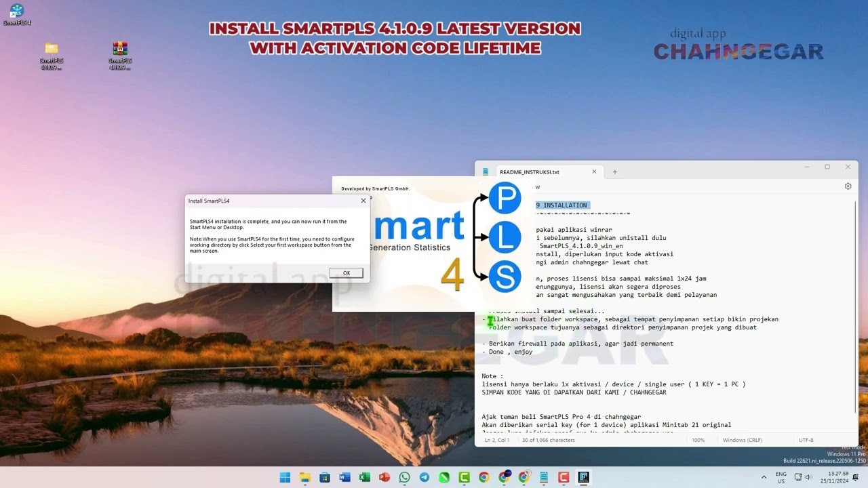Switch to Notepad taskbar icon
Image resolution: width=868 pixels, height=488 pixels.
pos(543,477)
